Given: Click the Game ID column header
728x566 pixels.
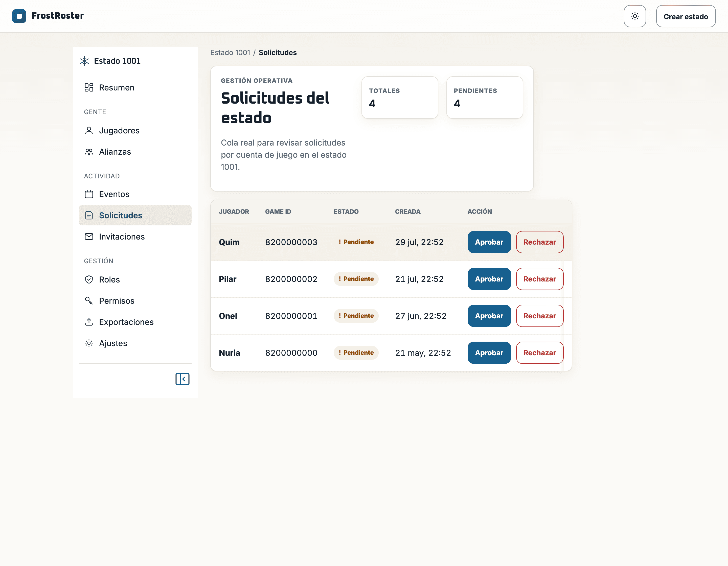Looking at the screenshot, I should pos(278,211).
